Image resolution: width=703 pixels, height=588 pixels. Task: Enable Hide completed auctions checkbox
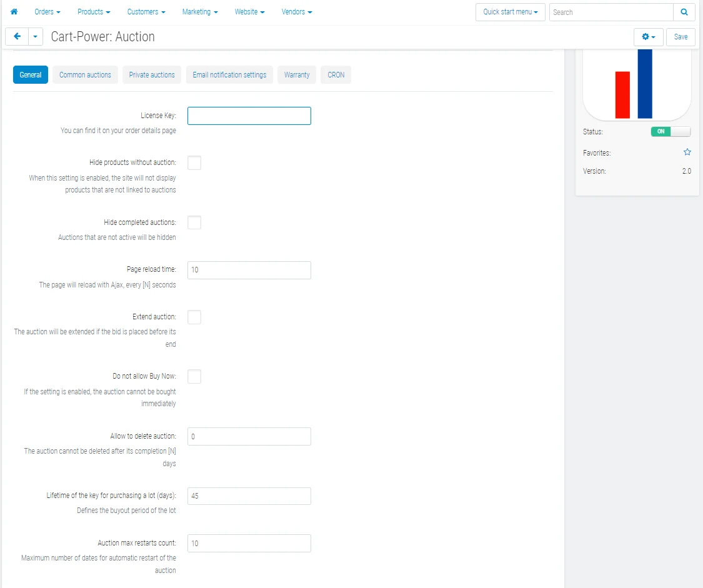[194, 222]
